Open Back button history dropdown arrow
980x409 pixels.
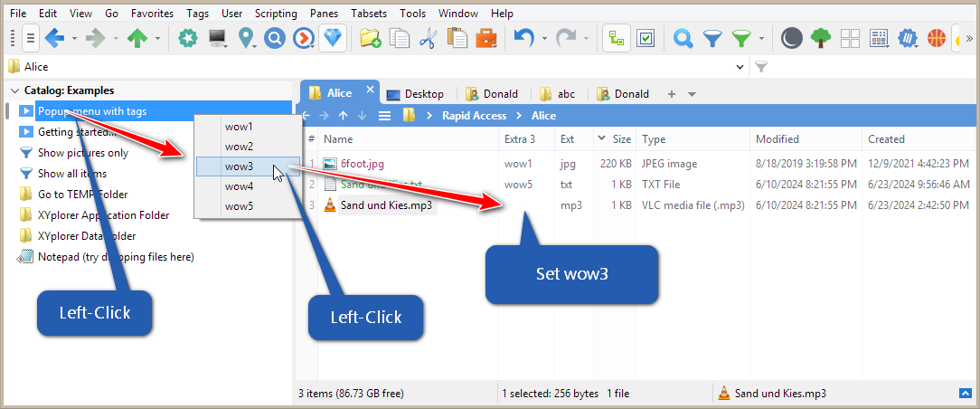coord(74,39)
